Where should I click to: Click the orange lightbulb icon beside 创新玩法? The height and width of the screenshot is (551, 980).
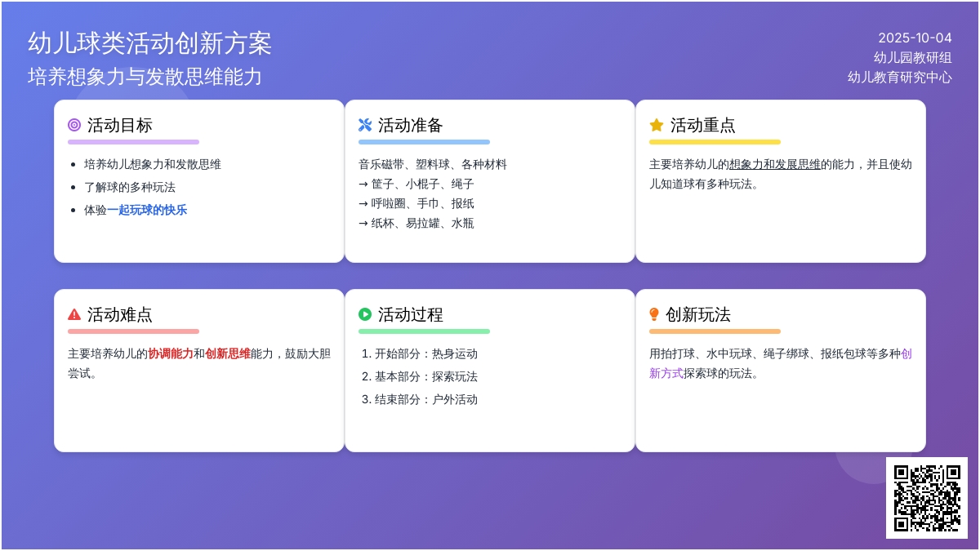[x=654, y=314]
